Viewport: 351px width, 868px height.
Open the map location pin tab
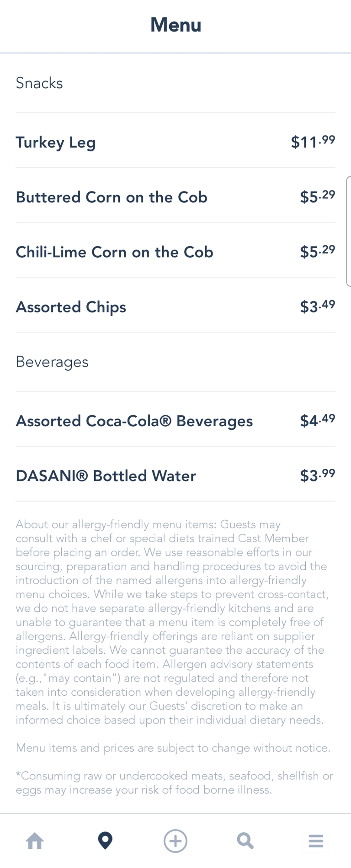pos(105,841)
